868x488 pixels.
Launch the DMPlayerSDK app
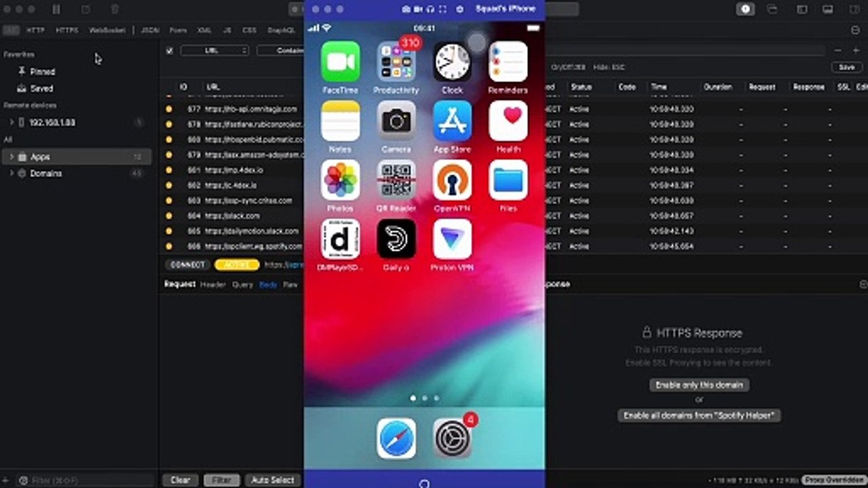pos(340,239)
